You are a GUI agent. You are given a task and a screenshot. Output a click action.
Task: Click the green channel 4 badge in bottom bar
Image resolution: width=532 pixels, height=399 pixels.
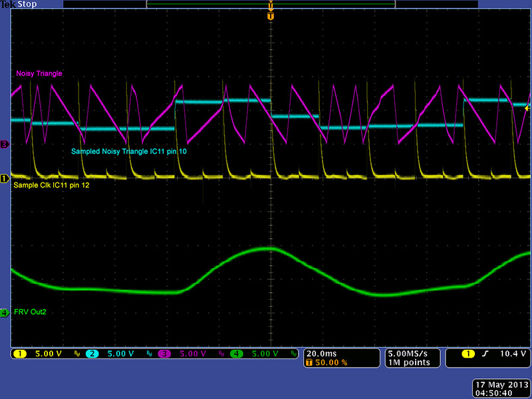tap(237, 354)
